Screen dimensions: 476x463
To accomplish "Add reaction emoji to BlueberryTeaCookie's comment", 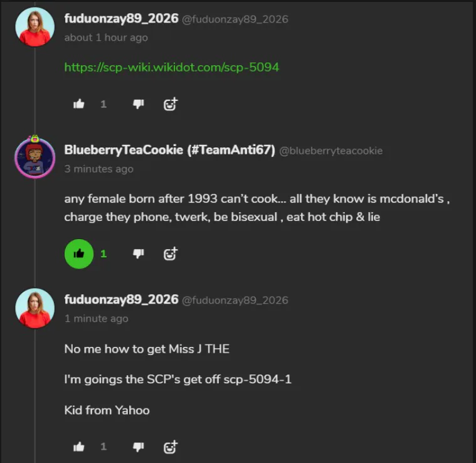I will (x=171, y=253).
